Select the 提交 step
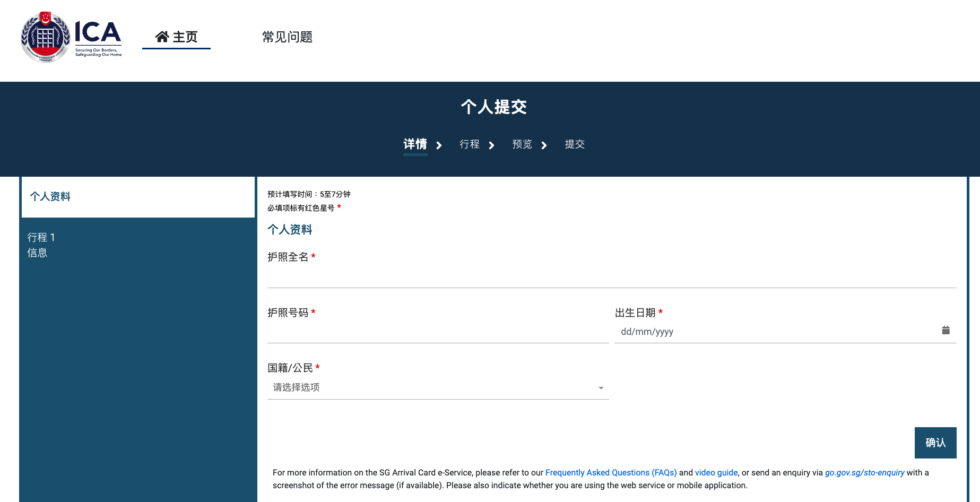The height and width of the screenshot is (502, 980). click(x=575, y=144)
